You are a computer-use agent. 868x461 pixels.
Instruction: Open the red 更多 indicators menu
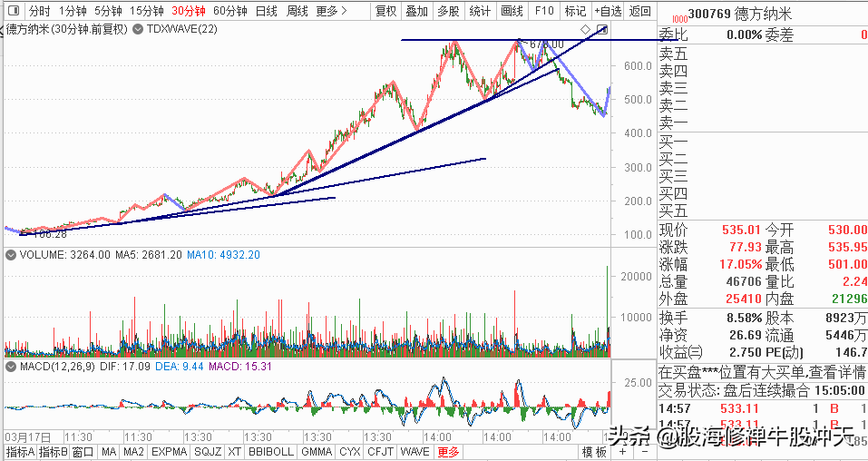[x=448, y=452]
